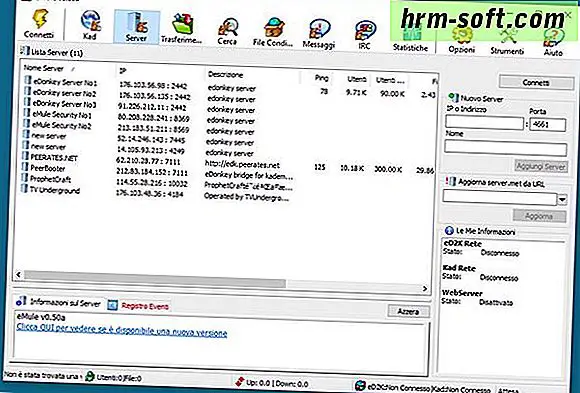Open File Condivisi shared files
This screenshot has height=393, width=580.
click(274, 28)
